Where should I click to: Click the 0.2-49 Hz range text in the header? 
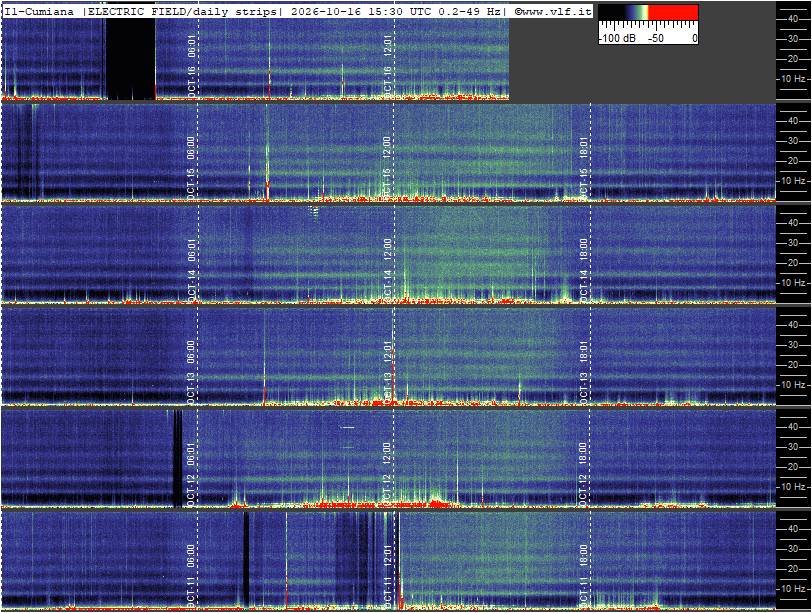[468, 11]
